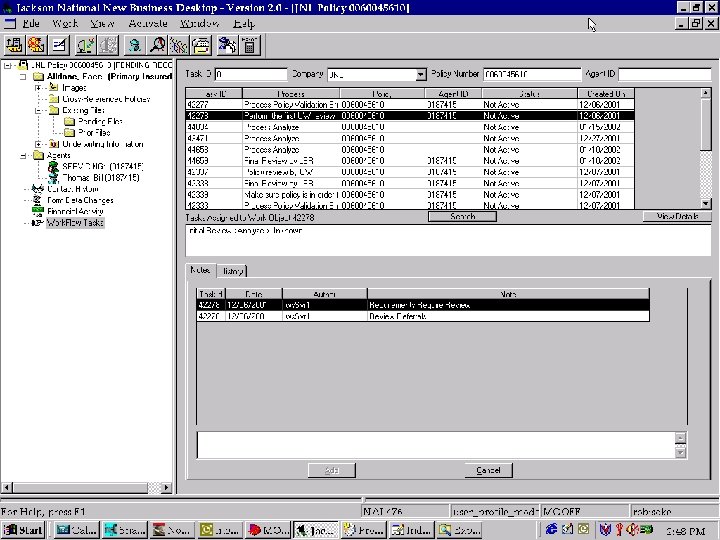720x540 pixels.
Task: Click the Policy Number input field
Action: (532, 75)
